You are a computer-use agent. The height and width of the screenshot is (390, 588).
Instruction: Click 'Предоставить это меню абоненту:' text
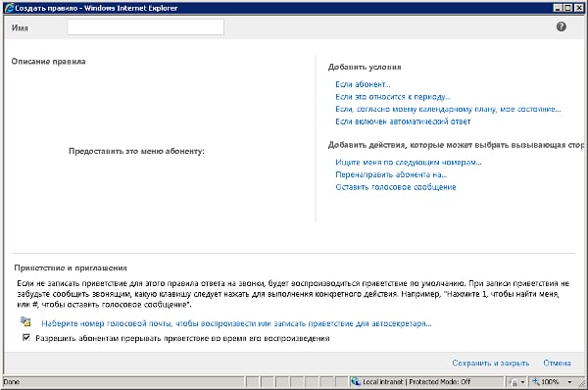[x=136, y=151]
